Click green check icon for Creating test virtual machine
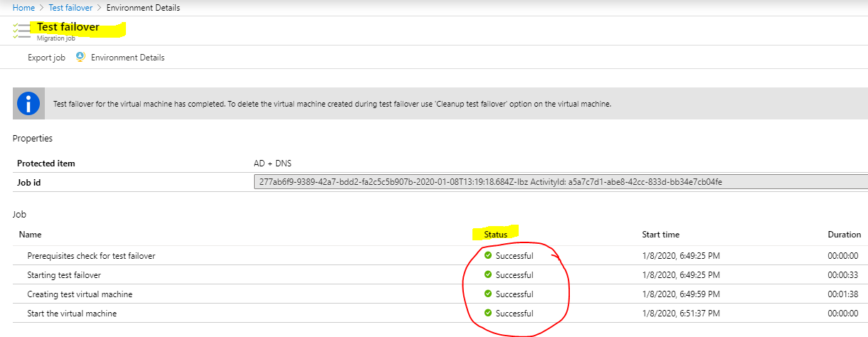Screen dimensions: 868x337 (x=488, y=294)
